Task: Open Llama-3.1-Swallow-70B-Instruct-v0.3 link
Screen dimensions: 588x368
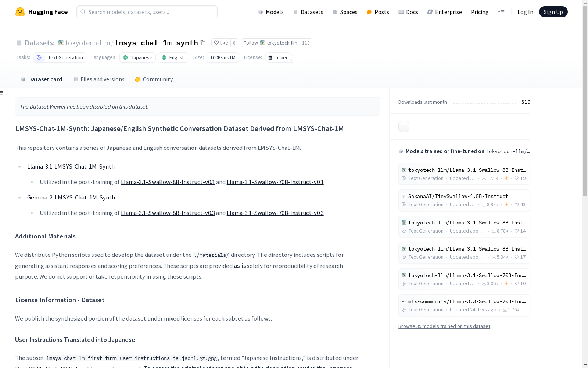Action: 275,213
